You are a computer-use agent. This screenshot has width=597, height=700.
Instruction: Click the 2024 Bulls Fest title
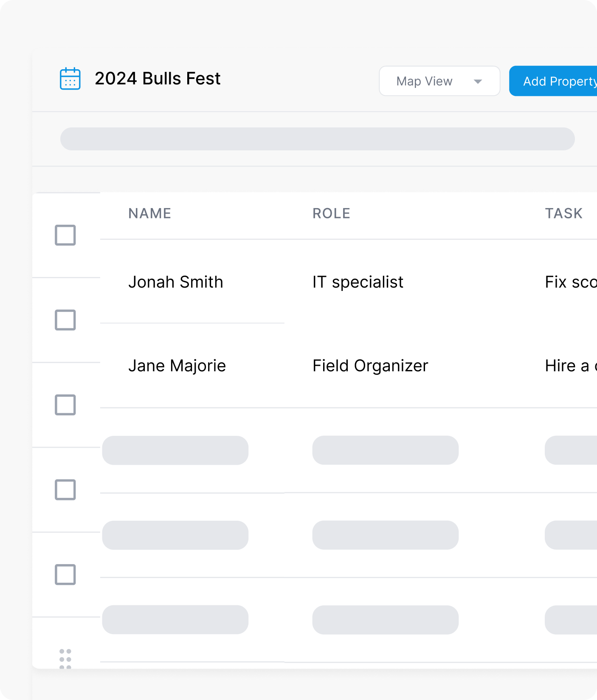158,79
